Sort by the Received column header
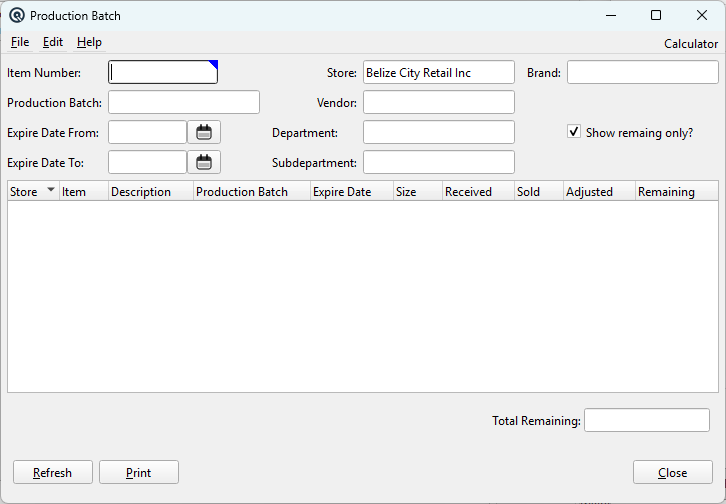The width and height of the screenshot is (726, 504). coord(478,192)
